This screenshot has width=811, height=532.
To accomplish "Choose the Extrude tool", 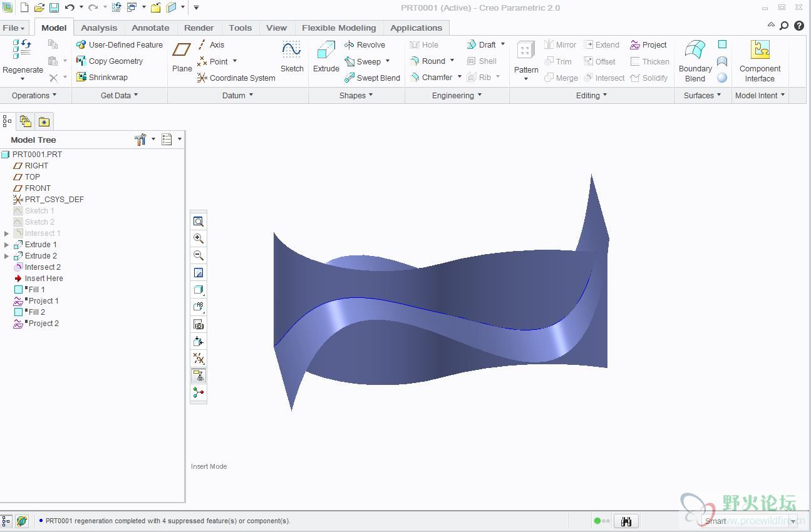I will click(x=326, y=57).
